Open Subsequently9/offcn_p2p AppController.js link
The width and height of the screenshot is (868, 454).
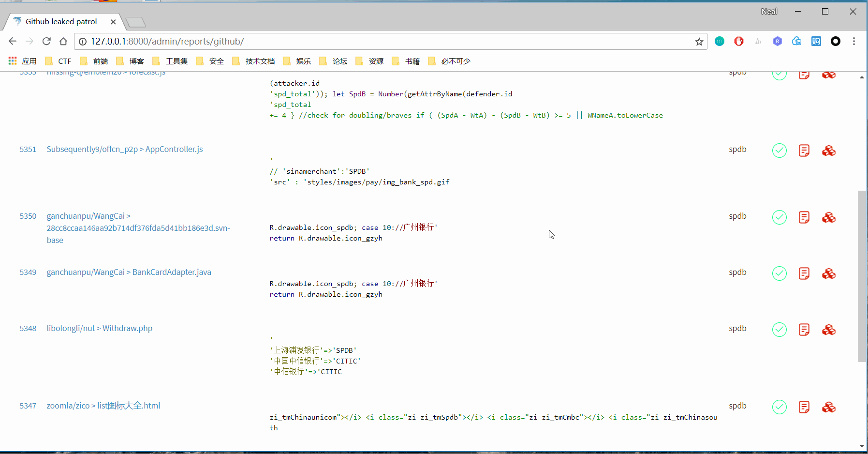click(125, 149)
